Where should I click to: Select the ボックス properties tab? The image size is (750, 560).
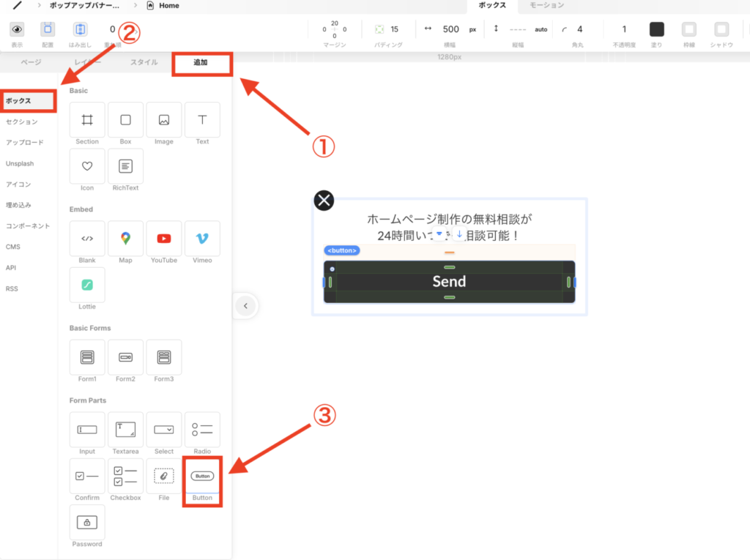click(492, 5)
